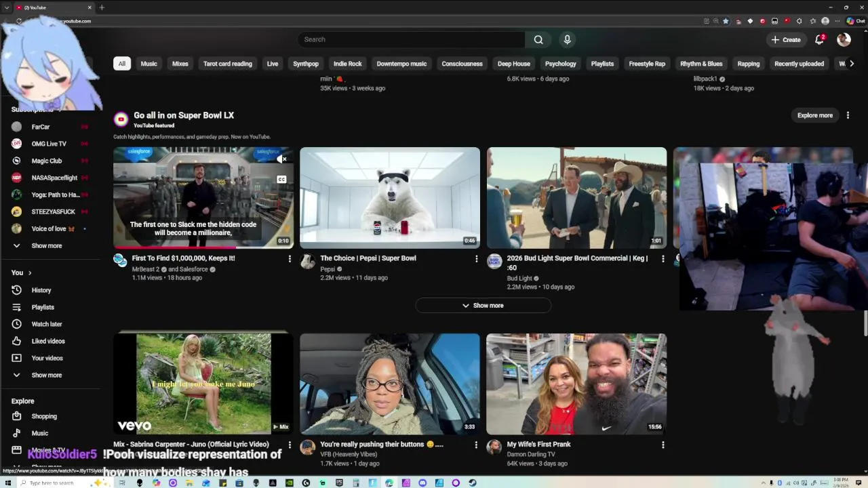Image resolution: width=868 pixels, height=488 pixels.
Task: Click Explore more for Super Bowl
Action: (815, 115)
